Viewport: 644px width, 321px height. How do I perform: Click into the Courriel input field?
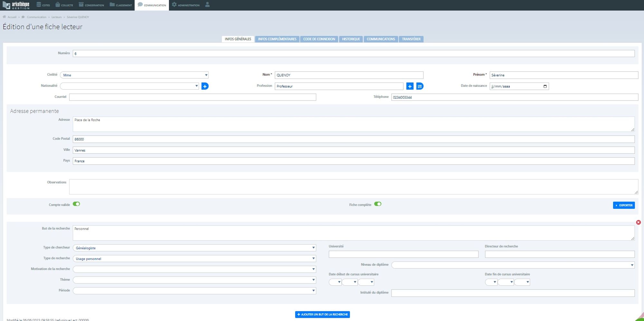(193, 97)
